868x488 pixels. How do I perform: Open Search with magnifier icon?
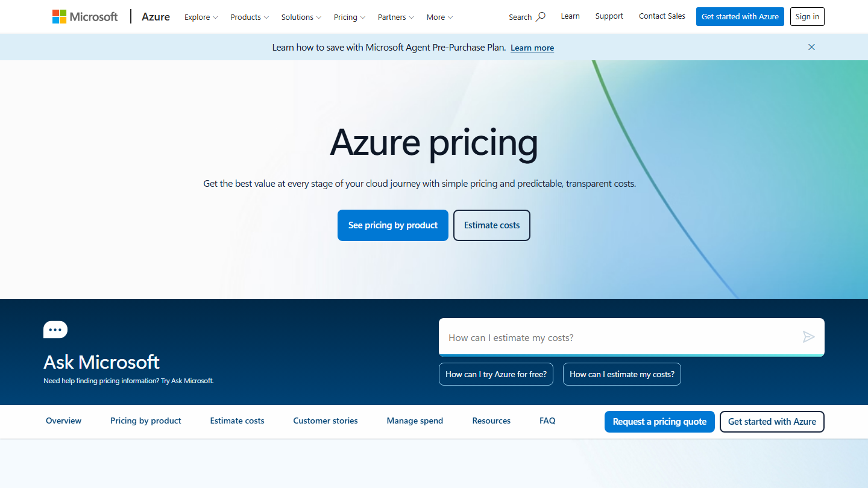click(527, 17)
